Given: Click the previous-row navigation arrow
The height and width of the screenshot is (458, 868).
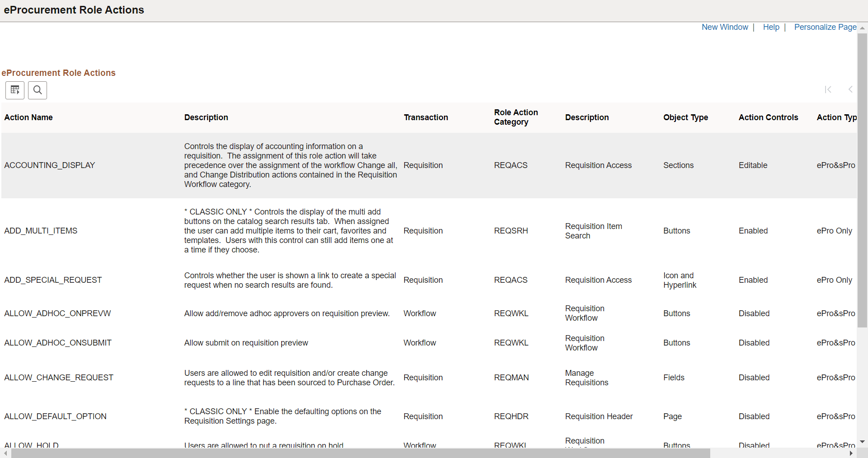Looking at the screenshot, I should [x=850, y=89].
